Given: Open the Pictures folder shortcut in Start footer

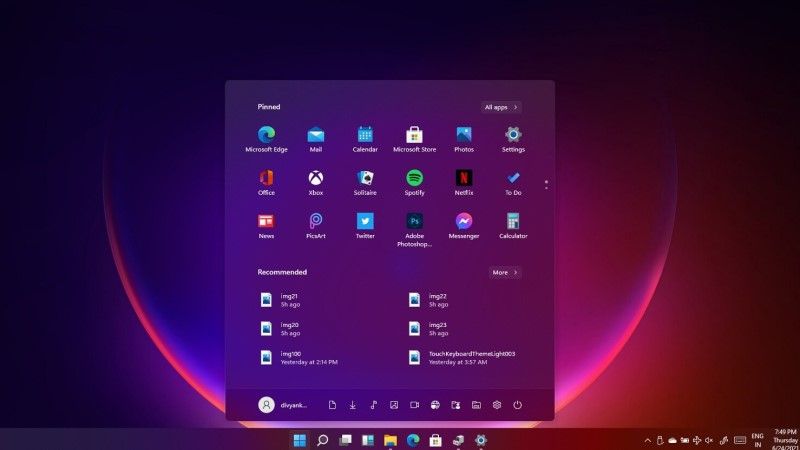Looking at the screenshot, I should tap(394, 405).
